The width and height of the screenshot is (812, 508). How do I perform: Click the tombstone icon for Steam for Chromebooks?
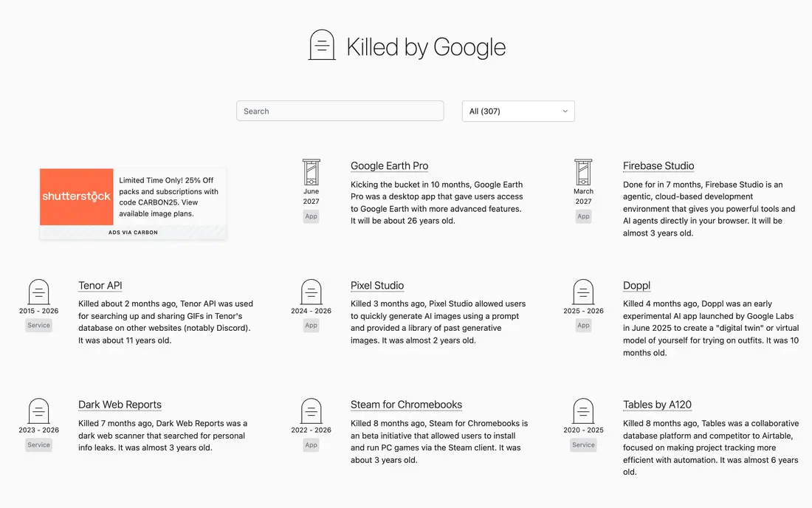[x=312, y=411]
